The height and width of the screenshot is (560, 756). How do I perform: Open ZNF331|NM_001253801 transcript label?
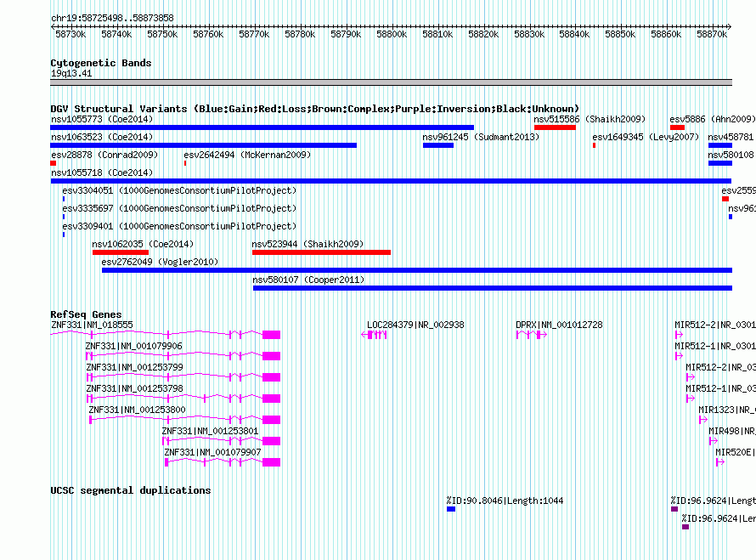coord(210,431)
